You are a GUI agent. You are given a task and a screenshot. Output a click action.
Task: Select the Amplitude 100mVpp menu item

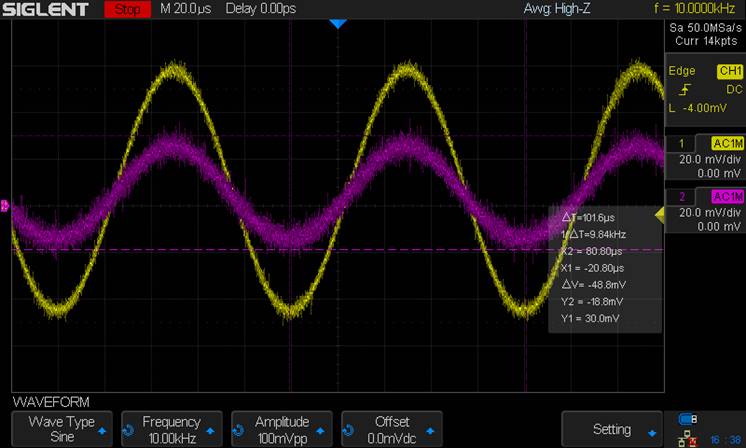(x=281, y=429)
